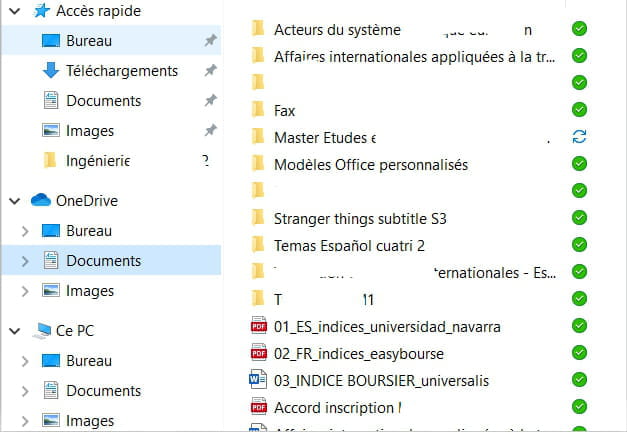Click the PDF icon of 02_FR_indices_easybourse
The height and width of the screenshot is (432, 627).
pyautogui.click(x=258, y=353)
